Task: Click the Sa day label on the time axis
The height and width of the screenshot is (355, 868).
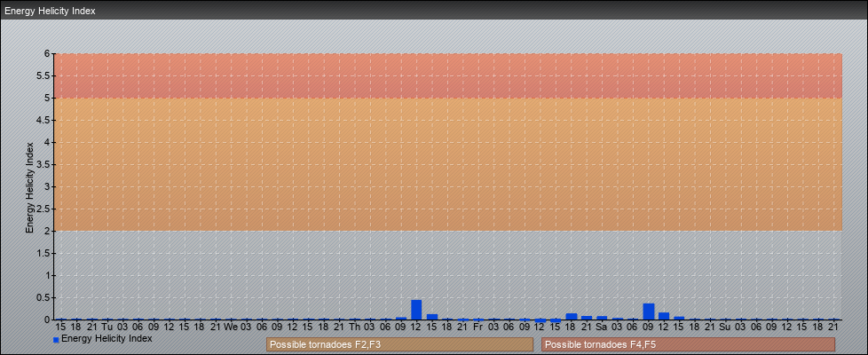Action: coord(602,327)
